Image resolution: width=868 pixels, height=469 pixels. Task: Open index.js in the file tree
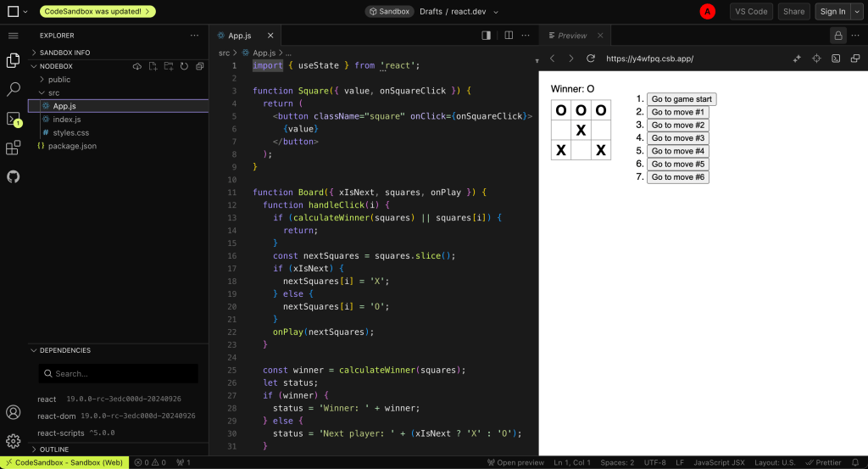pos(67,120)
